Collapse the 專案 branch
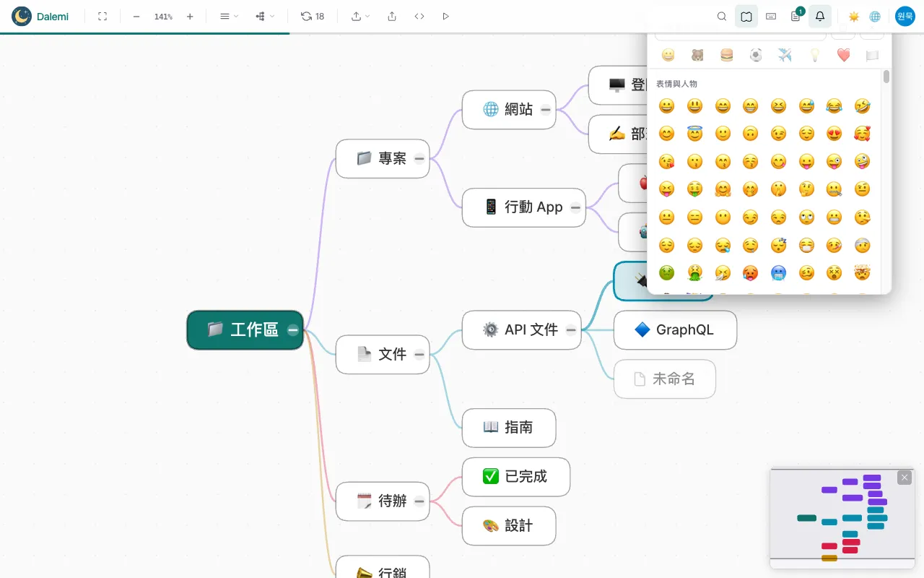 tap(419, 159)
